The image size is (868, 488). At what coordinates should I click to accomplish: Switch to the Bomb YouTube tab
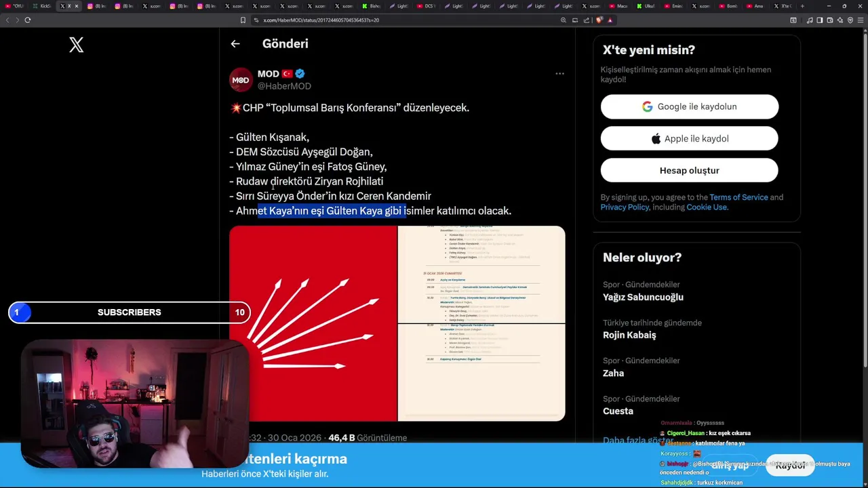[728, 6]
